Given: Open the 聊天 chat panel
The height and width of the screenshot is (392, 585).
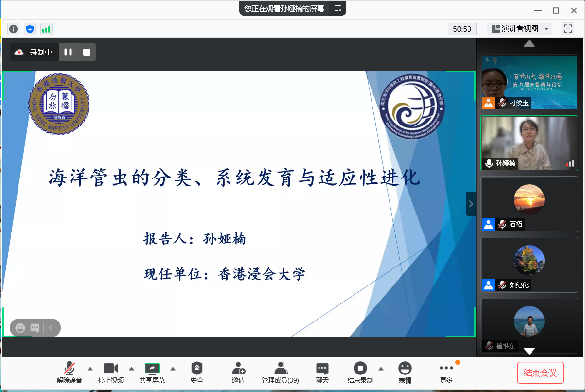Looking at the screenshot, I should coord(322,373).
